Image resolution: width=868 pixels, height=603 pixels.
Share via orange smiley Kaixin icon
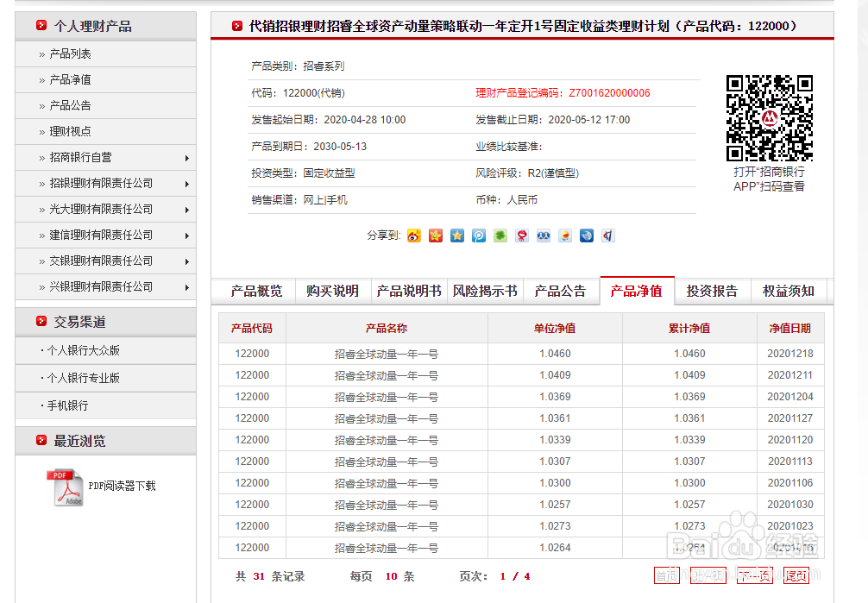tap(565, 236)
